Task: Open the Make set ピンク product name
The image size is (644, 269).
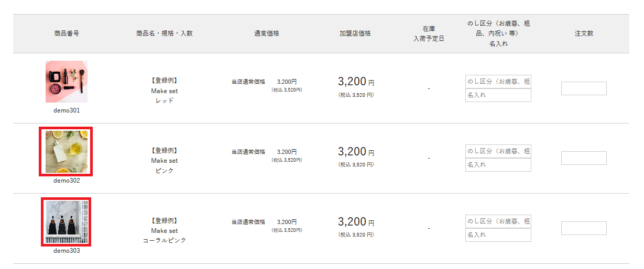Action: [165, 161]
